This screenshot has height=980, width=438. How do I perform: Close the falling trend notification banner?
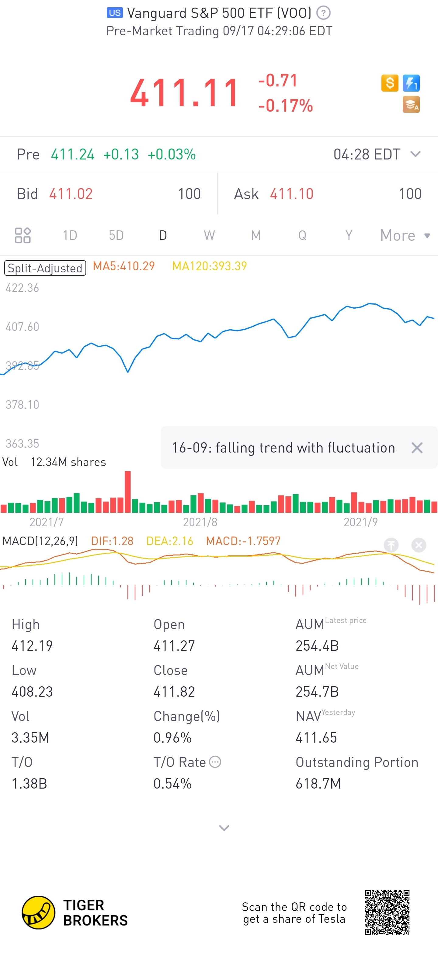coord(417,448)
